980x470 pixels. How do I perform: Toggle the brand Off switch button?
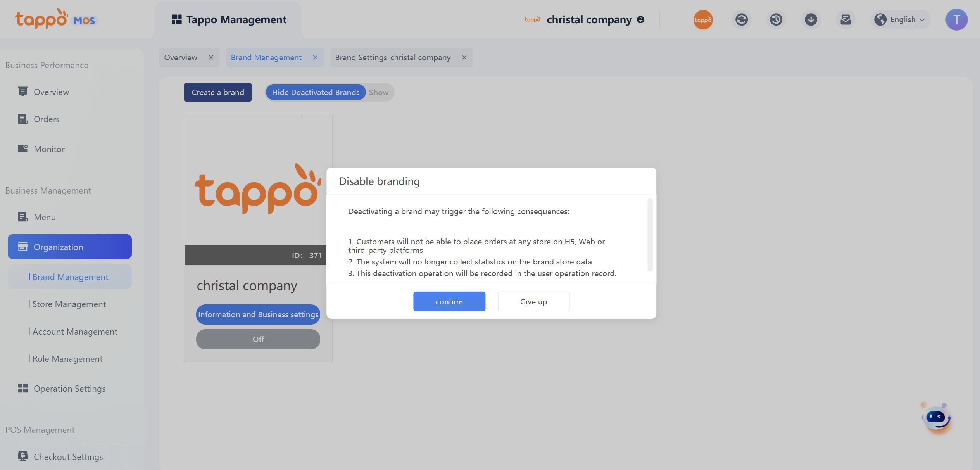(258, 339)
